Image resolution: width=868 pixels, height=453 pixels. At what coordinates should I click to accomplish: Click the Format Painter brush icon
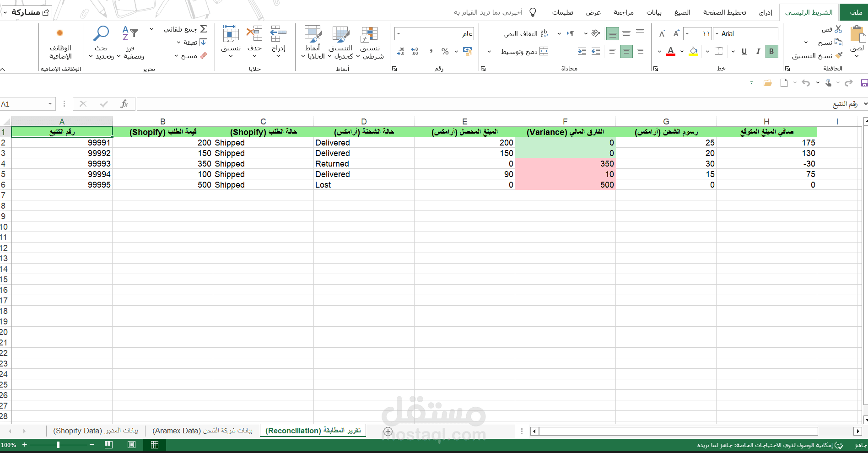[x=839, y=55]
